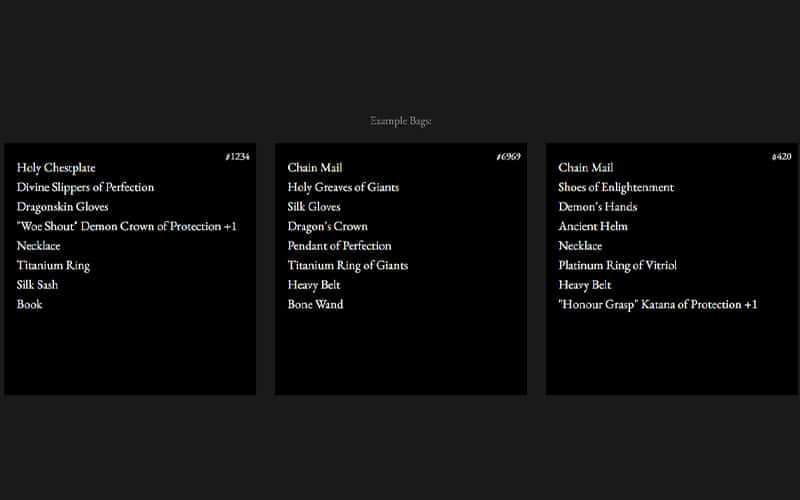This screenshot has width=800, height=500.
Task: Select the #420 bag number label
Action: point(781,157)
